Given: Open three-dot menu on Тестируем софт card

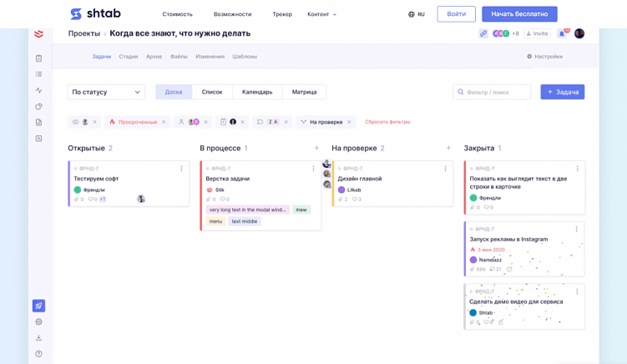Looking at the screenshot, I should click(181, 169).
